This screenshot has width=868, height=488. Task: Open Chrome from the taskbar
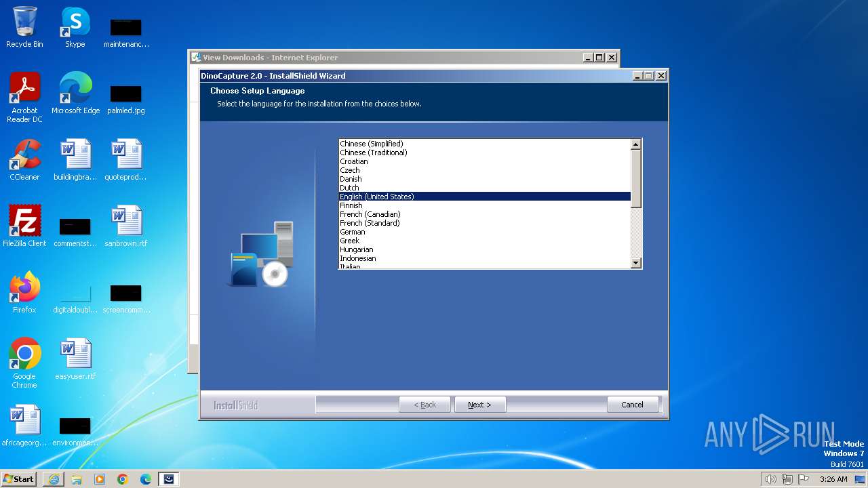point(123,479)
